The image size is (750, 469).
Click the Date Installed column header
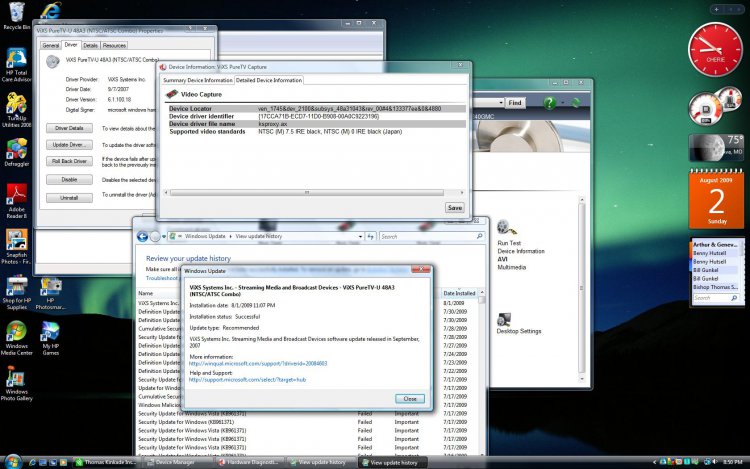coord(460,293)
